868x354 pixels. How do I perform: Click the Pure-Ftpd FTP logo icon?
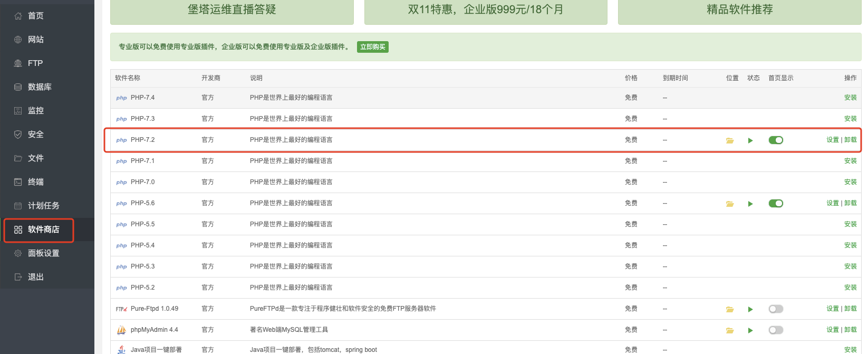pyautogui.click(x=121, y=309)
